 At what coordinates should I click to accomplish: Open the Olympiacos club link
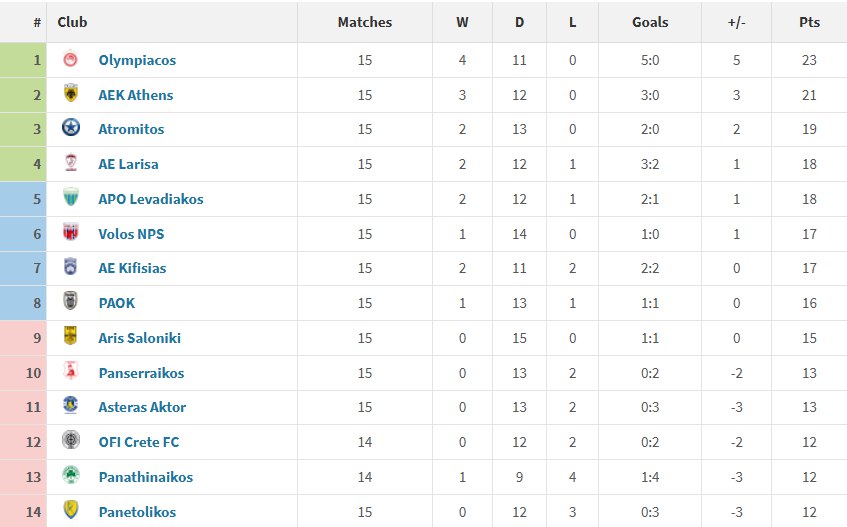click(137, 60)
